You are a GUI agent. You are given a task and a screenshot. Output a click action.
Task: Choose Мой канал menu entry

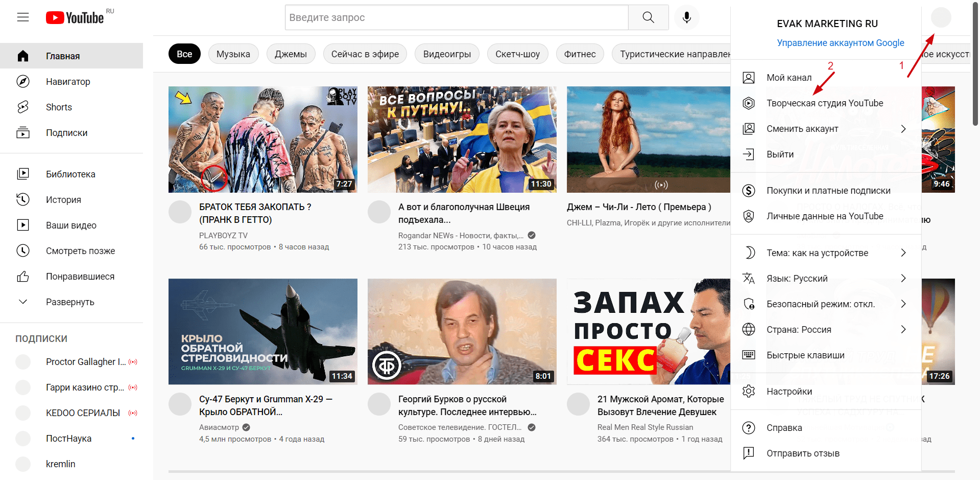(826, 78)
